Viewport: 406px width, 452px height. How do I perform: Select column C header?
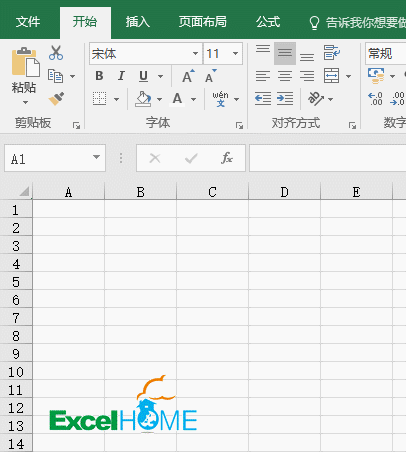[212, 192]
